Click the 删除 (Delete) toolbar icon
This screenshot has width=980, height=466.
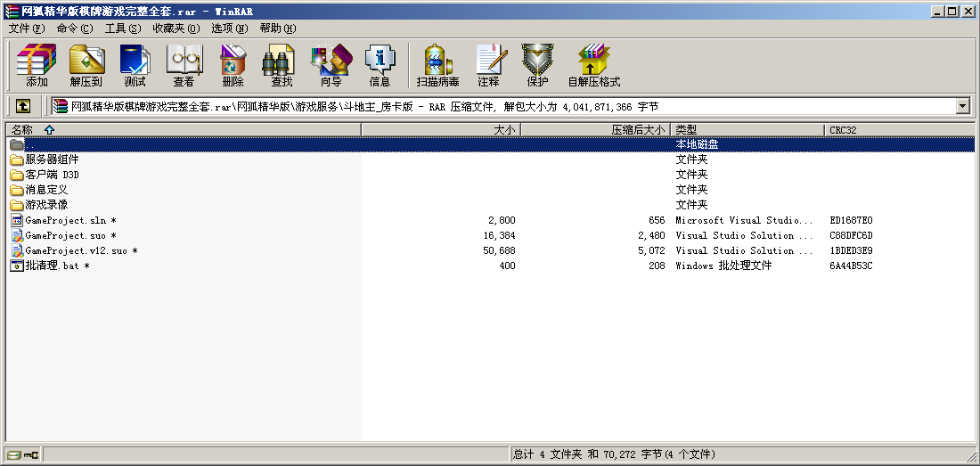point(233,66)
